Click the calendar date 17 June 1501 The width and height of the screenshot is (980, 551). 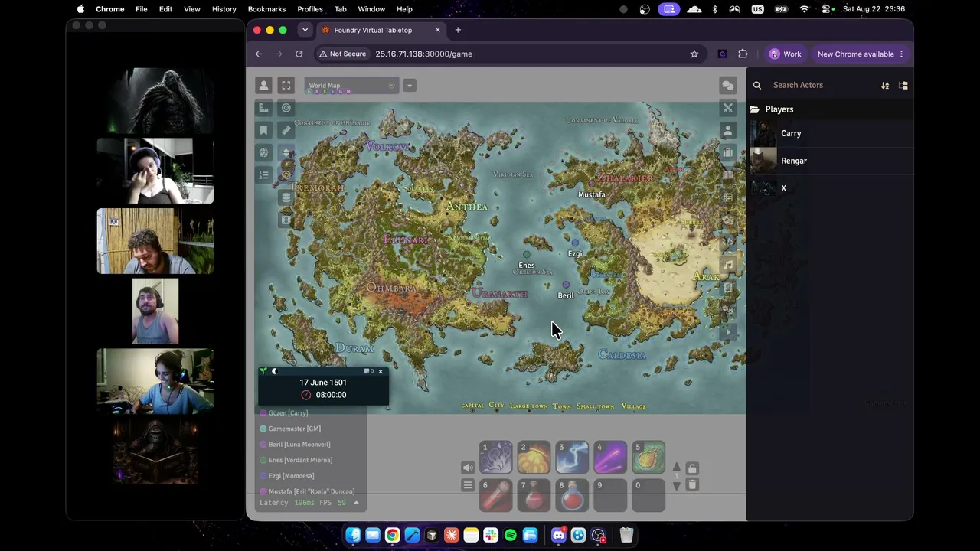(x=323, y=383)
